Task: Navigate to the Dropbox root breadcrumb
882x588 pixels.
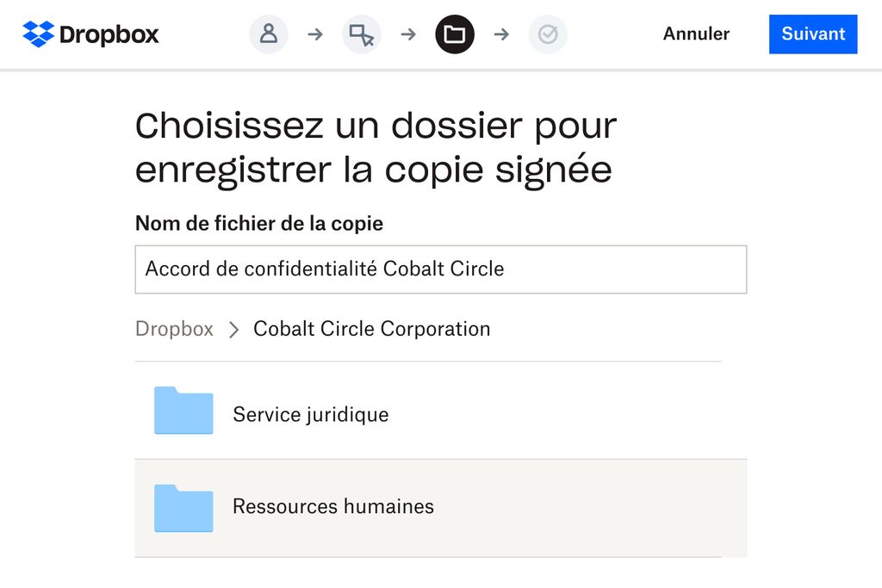Action: (174, 329)
